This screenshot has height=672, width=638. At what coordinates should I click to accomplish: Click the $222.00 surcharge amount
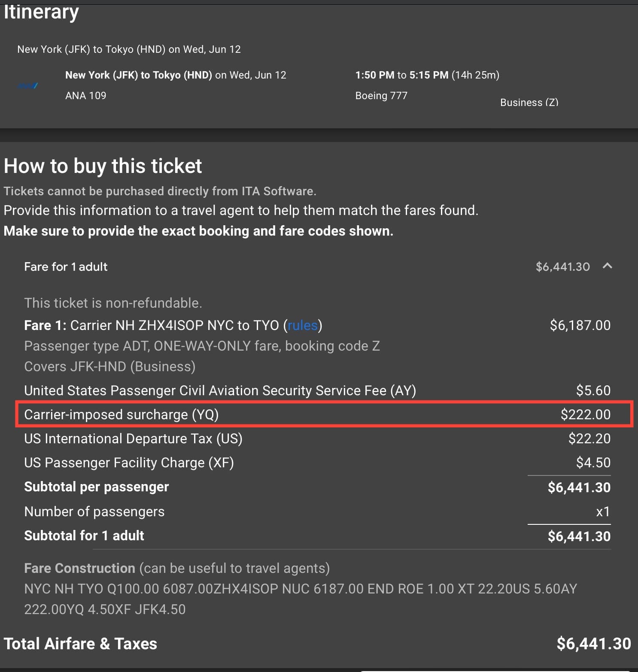tap(585, 415)
